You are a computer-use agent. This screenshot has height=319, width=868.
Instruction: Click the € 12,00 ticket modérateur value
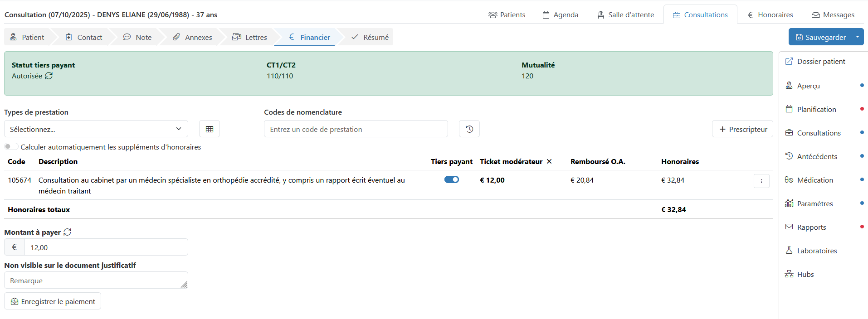(492, 180)
